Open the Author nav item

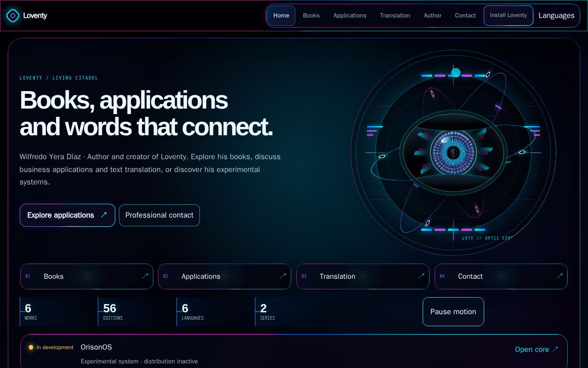(x=432, y=16)
